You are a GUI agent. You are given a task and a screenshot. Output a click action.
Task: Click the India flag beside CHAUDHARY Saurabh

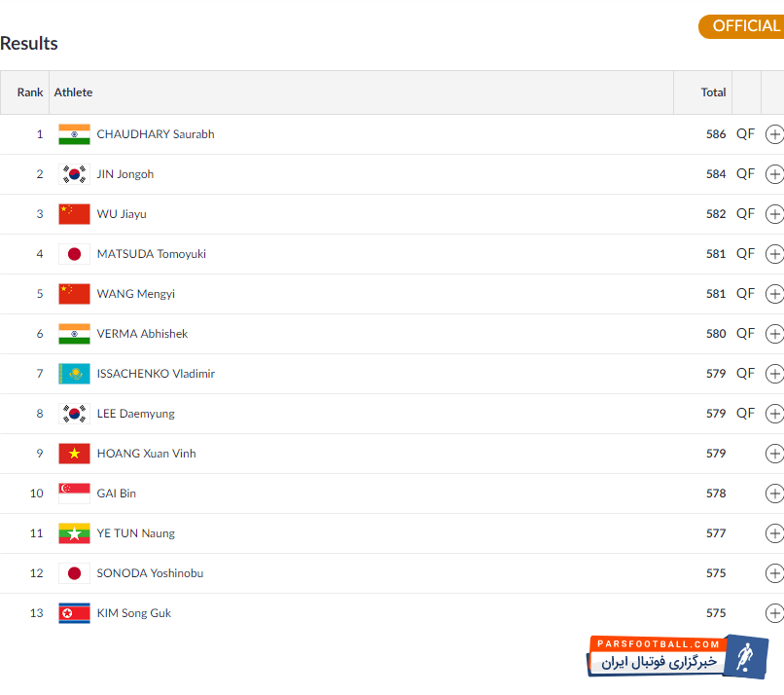74,134
